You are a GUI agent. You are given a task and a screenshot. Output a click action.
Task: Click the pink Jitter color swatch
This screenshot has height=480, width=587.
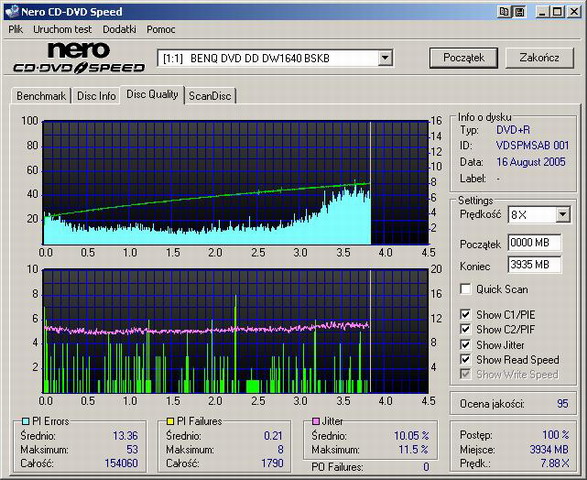316,421
